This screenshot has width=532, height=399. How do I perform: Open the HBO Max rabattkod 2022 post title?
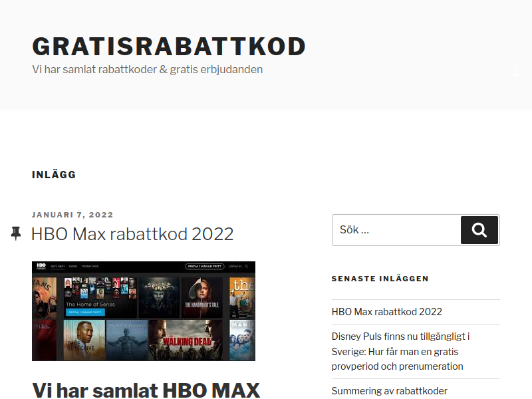(132, 234)
